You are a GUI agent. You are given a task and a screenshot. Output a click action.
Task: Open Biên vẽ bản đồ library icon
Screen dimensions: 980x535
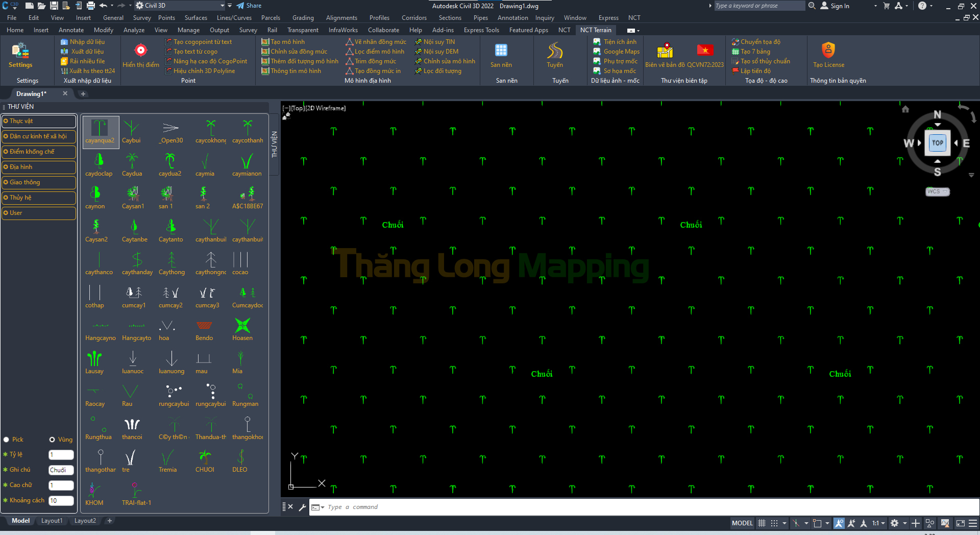click(665, 51)
